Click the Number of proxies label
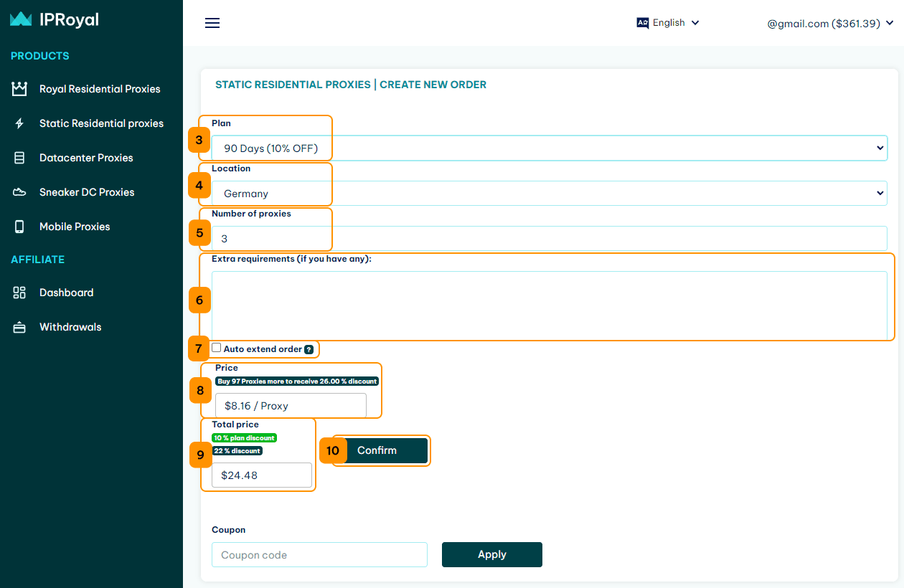904x588 pixels. 251,214
